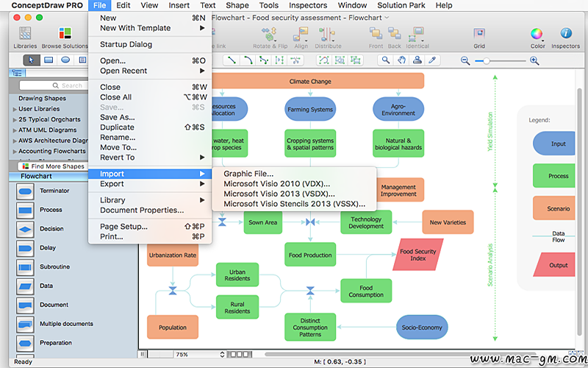Pick the Preparation shape icon
Viewport: 588px width, 368px height.
point(25,343)
